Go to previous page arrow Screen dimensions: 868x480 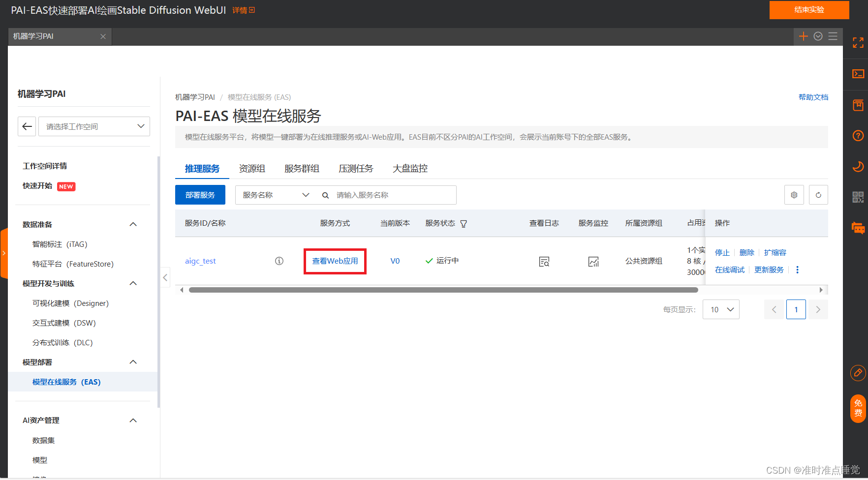774,309
